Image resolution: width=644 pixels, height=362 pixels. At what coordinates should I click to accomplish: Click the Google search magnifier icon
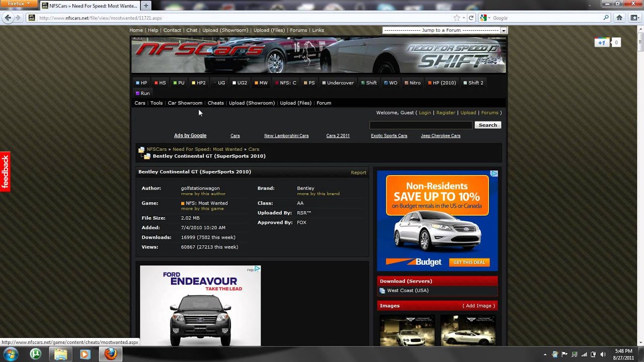pyautogui.click(x=606, y=18)
